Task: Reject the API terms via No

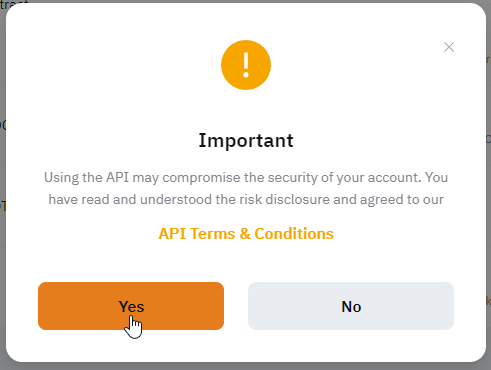Action: click(x=351, y=306)
